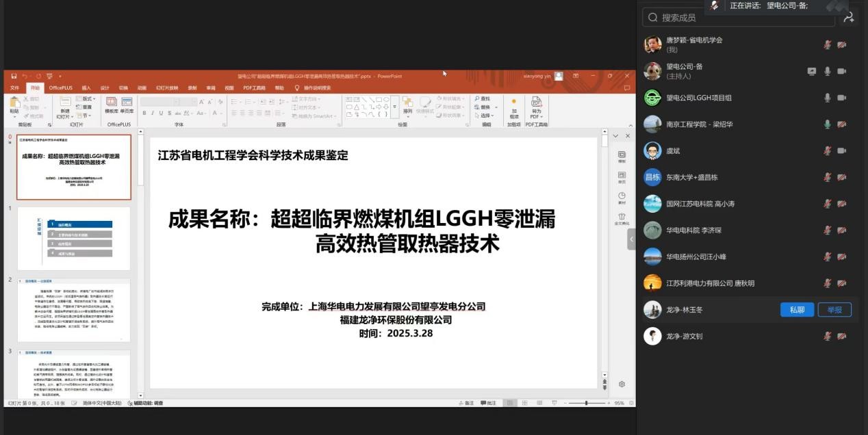Open the 模板库 template library icon
Viewport: 868px width, 435px height.
coord(111,105)
